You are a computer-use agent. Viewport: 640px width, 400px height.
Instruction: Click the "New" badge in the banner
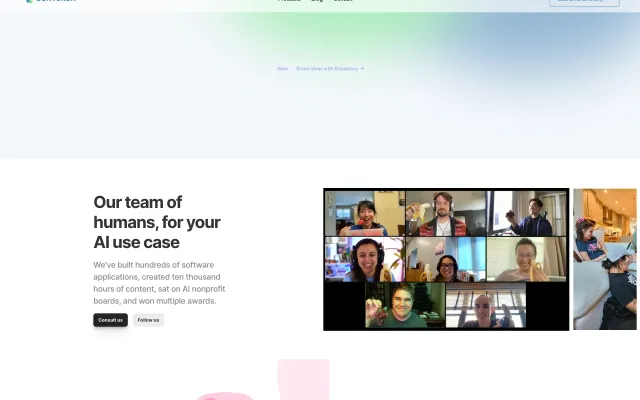pos(283,69)
